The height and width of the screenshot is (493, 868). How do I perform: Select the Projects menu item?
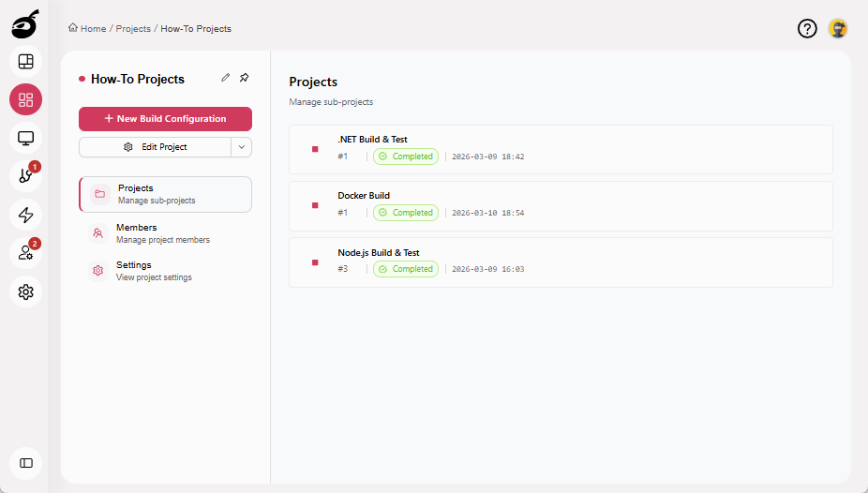coord(166,194)
